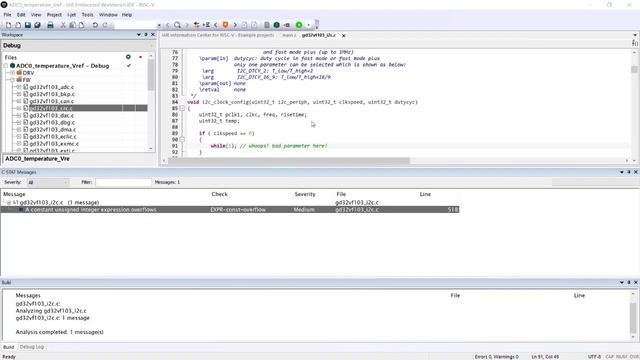Click the Undo toolbar icon

(x=95, y=25)
